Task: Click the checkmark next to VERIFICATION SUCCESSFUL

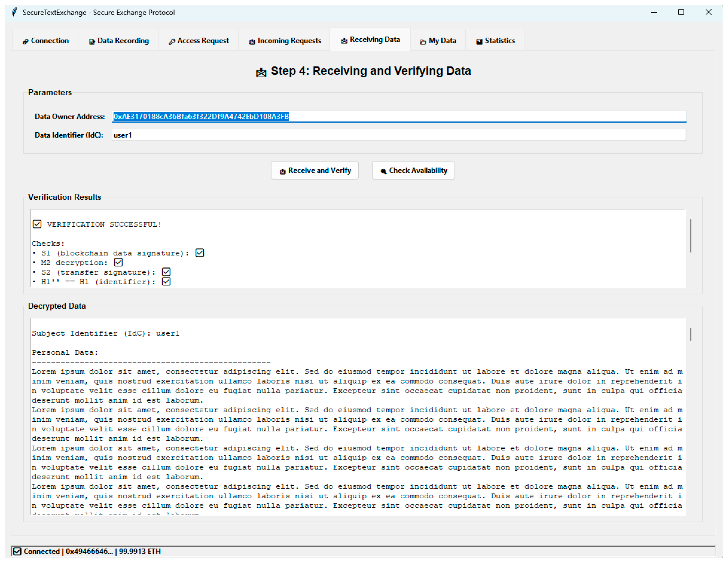Action: click(x=37, y=224)
